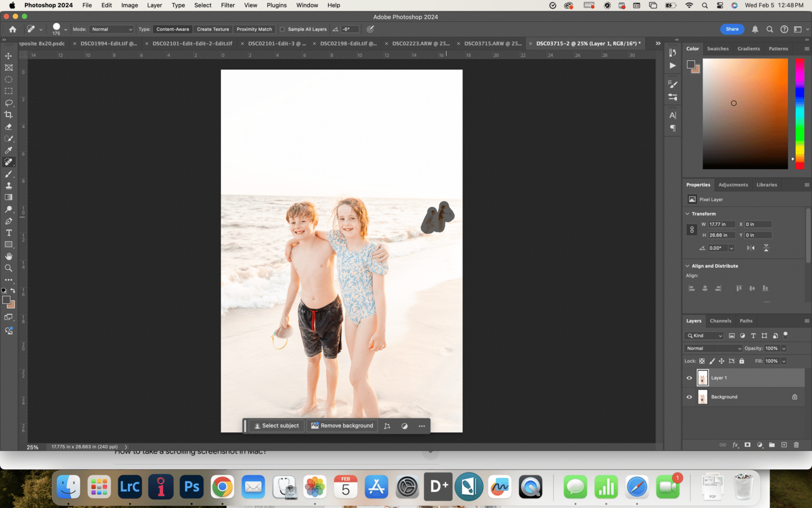812x508 pixels.
Task: Select the Horizontal Type tool
Action: (8, 233)
